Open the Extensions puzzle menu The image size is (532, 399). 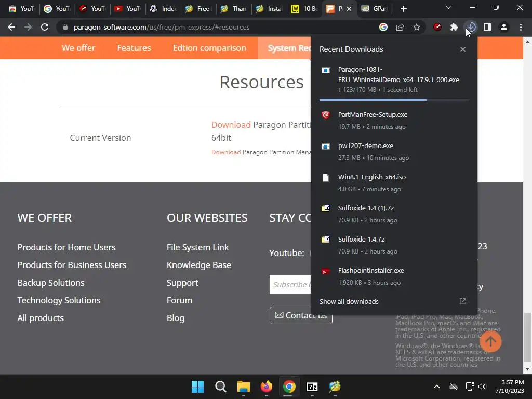coord(454,27)
